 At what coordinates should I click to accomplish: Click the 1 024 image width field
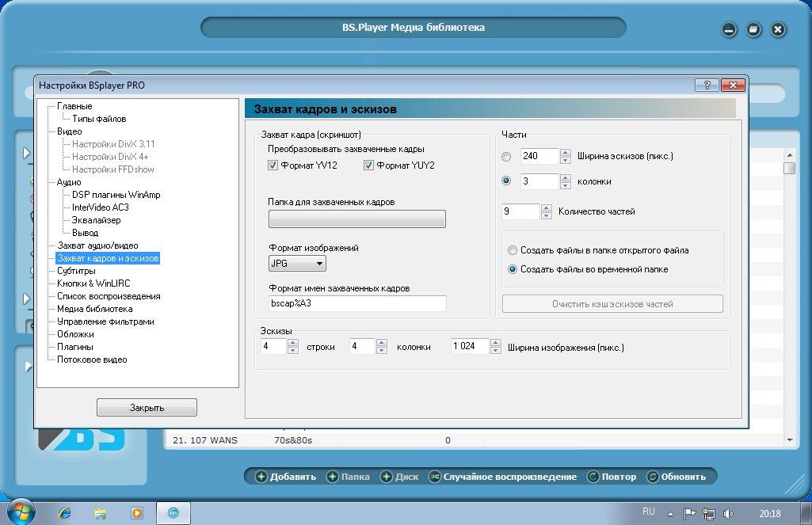470,346
